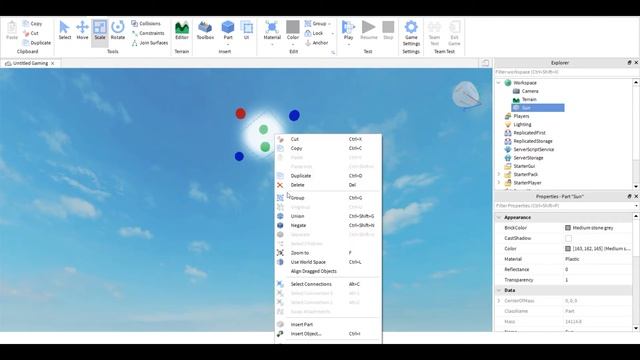
Task: Click the viewport orientation gizmo
Action: coord(466,96)
